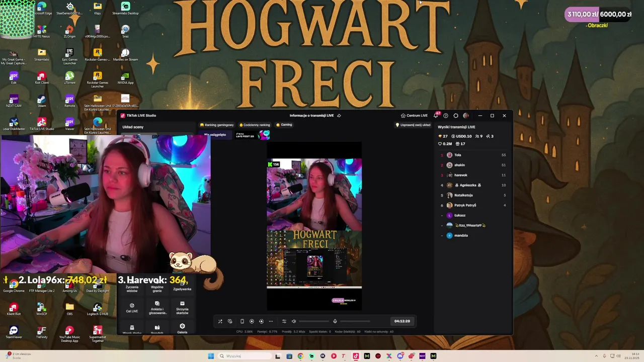Click the LIVE FEST 25 banner
This screenshot has height=362, width=644.
click(x=253, y=135)
